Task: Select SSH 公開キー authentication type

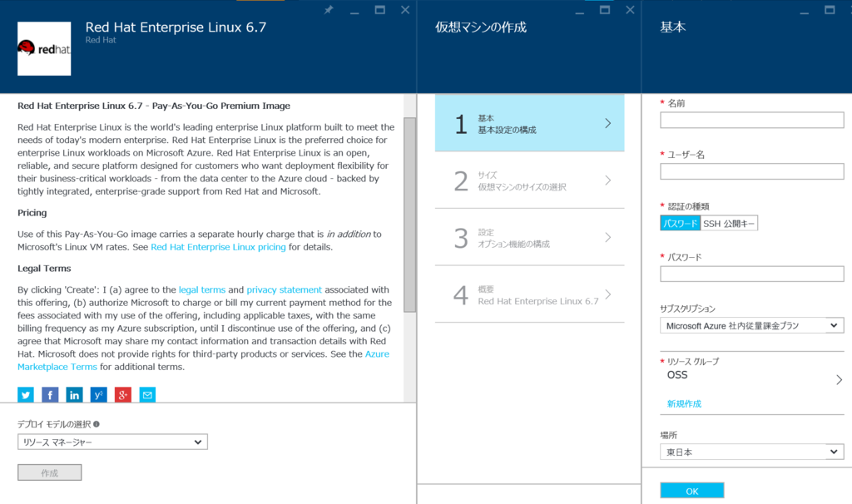Action: tap(729, 223)
